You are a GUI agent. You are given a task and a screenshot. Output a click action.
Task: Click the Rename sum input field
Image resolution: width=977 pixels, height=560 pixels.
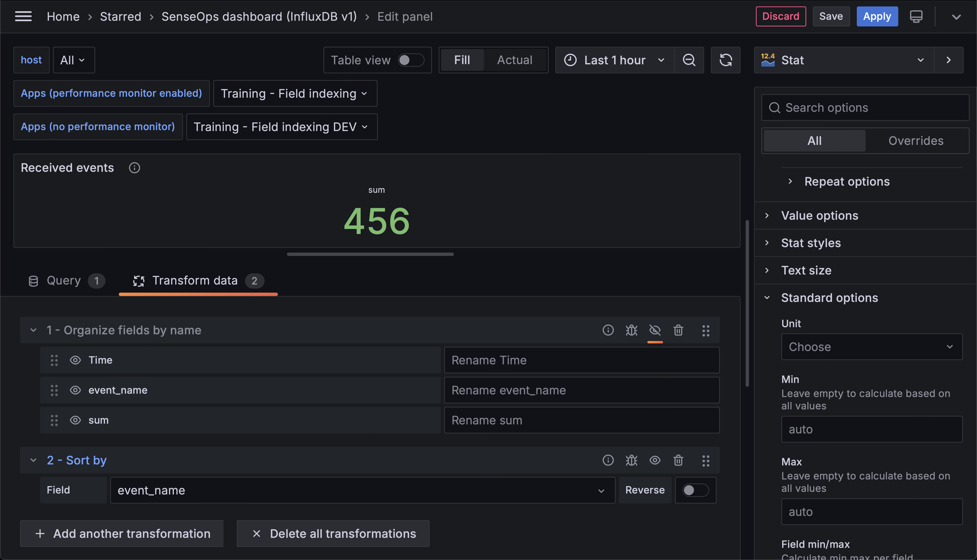[581, 420]
